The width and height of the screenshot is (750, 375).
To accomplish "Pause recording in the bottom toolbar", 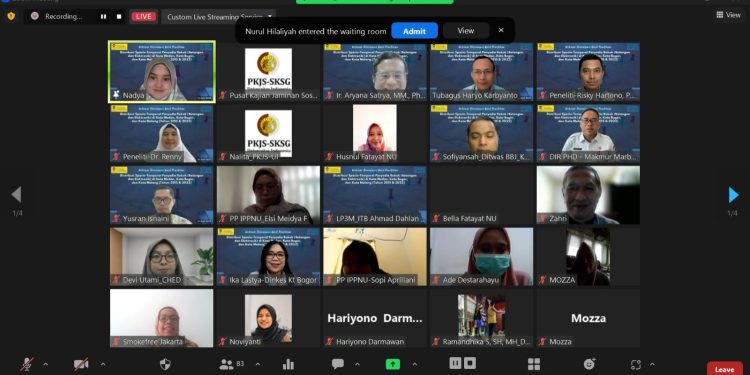I will pyautogui.click(x=455, y=364).
